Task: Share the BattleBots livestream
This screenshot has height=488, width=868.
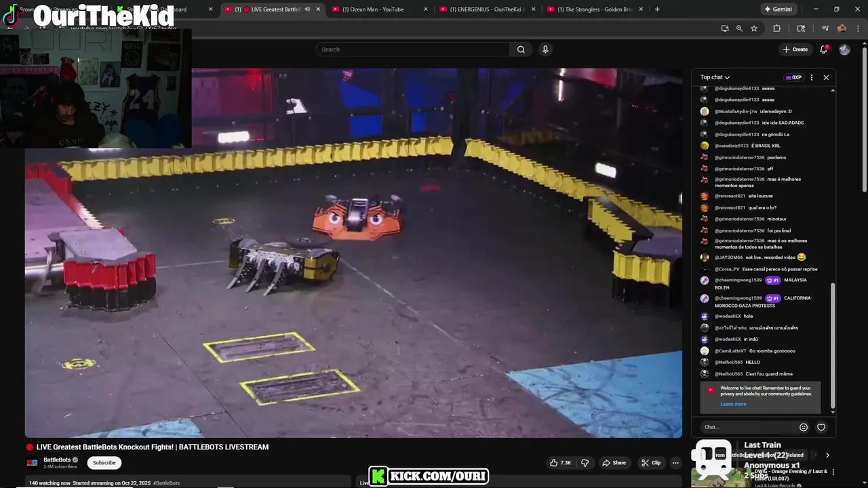Action: click(x=614, y=463)
